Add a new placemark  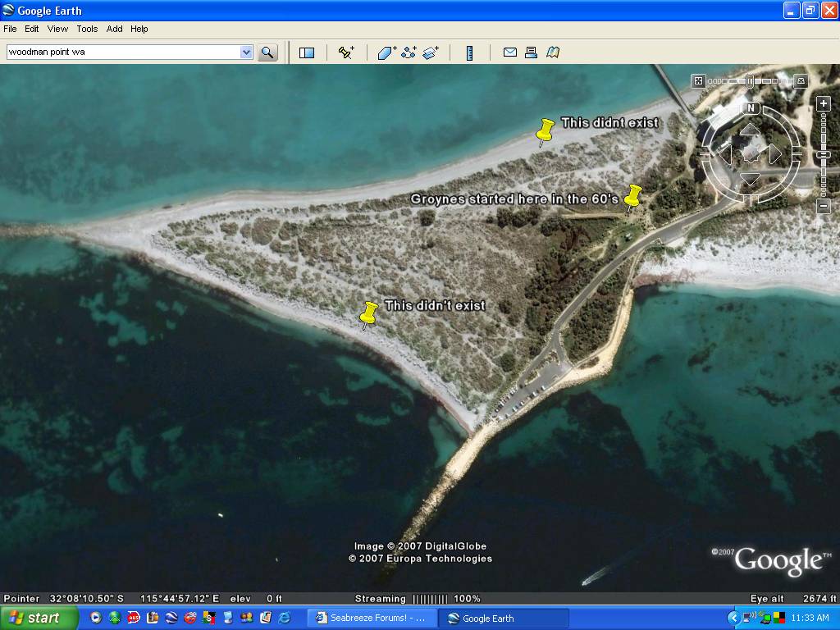(346, 52)
